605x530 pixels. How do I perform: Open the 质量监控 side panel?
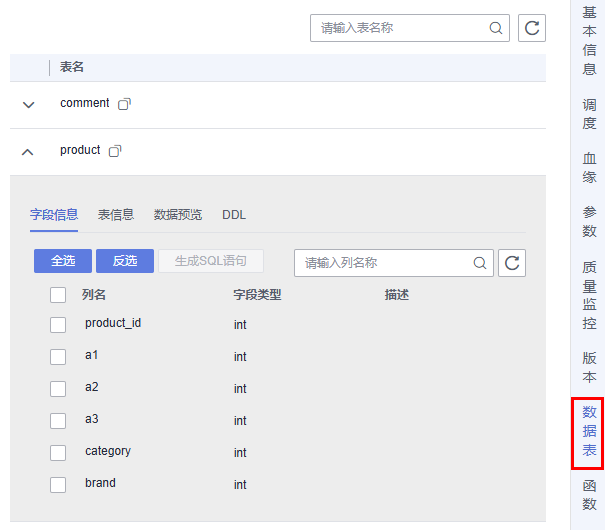click(589, 295)
